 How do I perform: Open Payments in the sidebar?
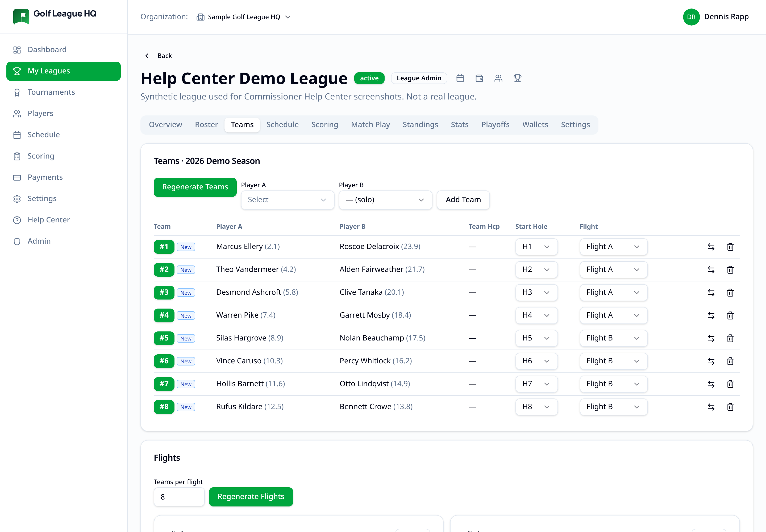click(63, 177)
